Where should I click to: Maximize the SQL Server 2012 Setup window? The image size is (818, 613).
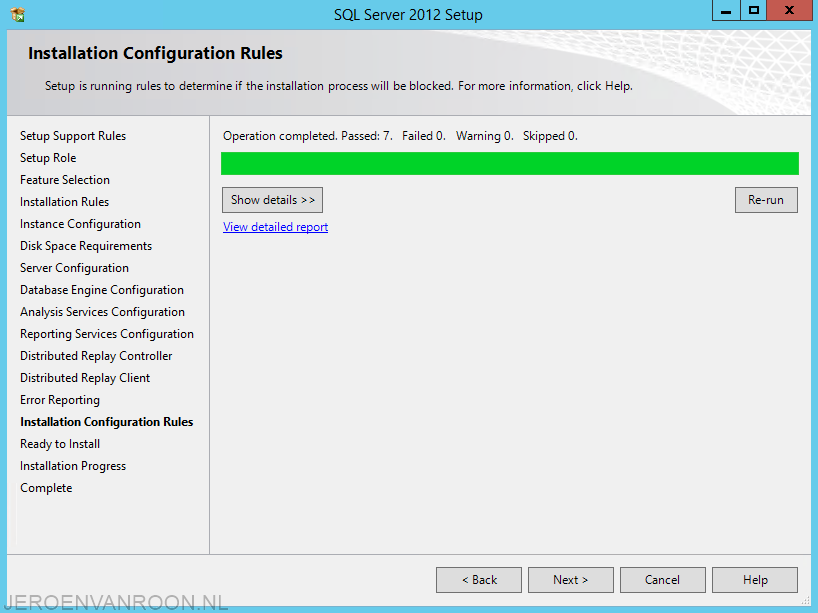[x=753, y=10]
